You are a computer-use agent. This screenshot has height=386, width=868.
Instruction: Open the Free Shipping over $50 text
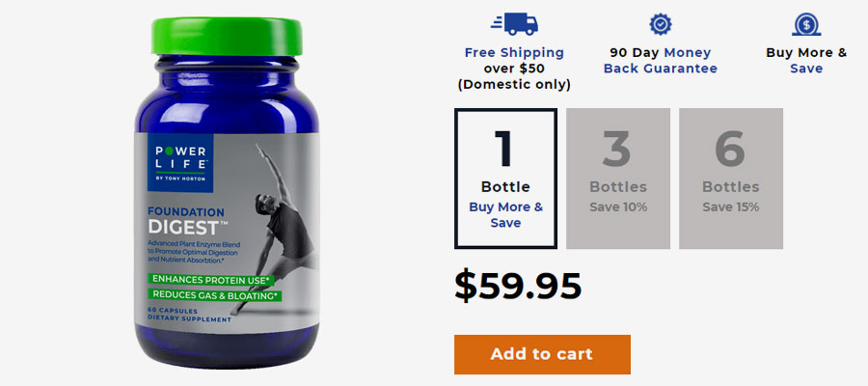tap(514, 61)
